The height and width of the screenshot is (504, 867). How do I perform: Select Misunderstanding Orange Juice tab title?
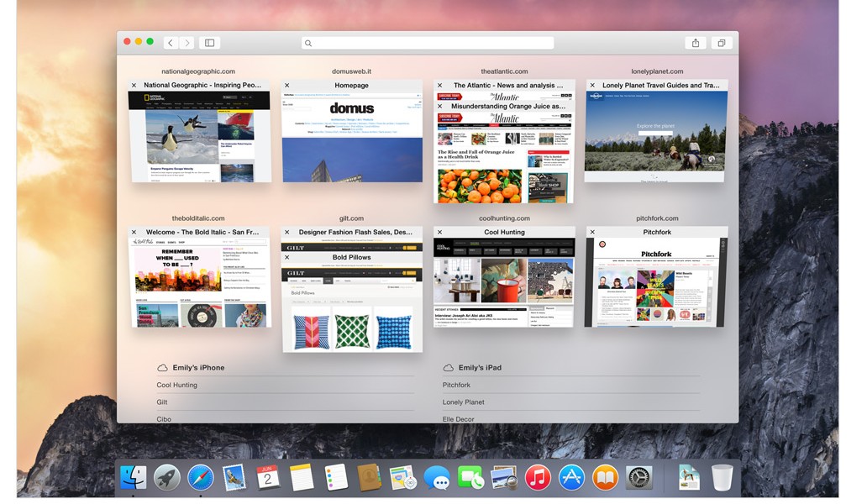[507, 107]
